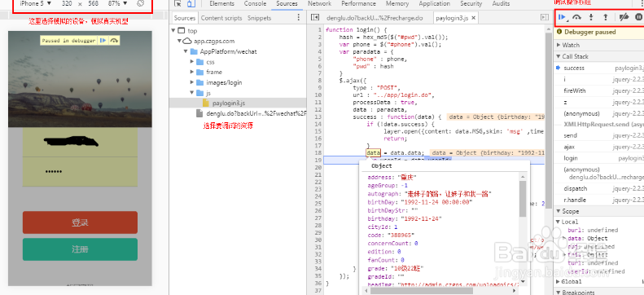
Task: Click the orange 登录 login button
Action: (x=80, y=222)
